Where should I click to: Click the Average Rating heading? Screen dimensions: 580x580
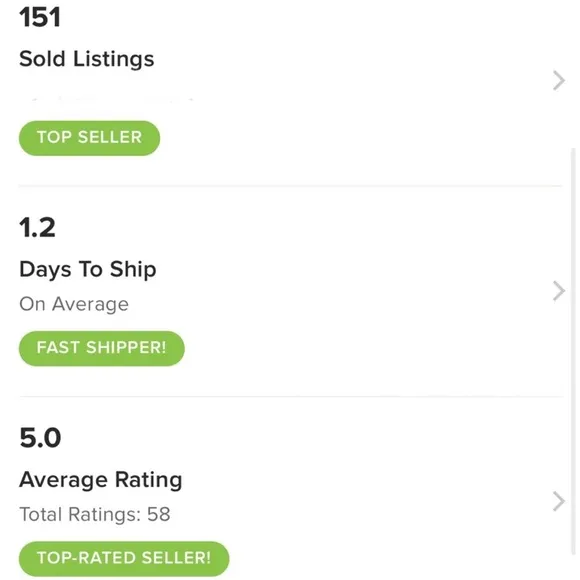tap(101, 480)
